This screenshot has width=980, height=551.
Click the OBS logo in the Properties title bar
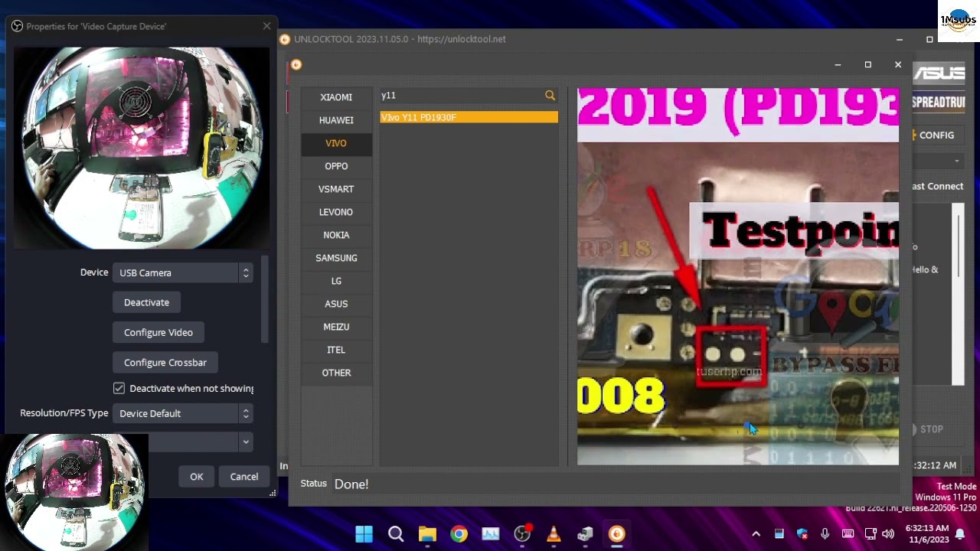18,26
